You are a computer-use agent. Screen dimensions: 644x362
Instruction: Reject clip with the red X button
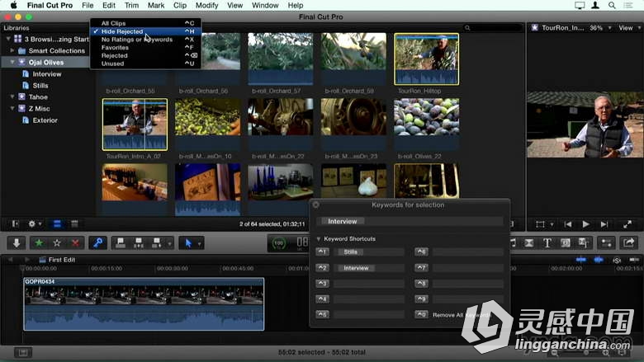pos(75,243)
